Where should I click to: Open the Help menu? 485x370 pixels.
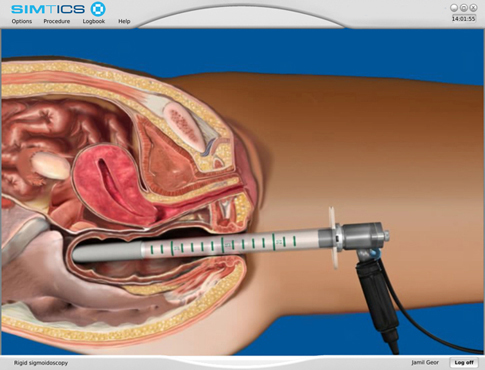(x=124, y=21)
